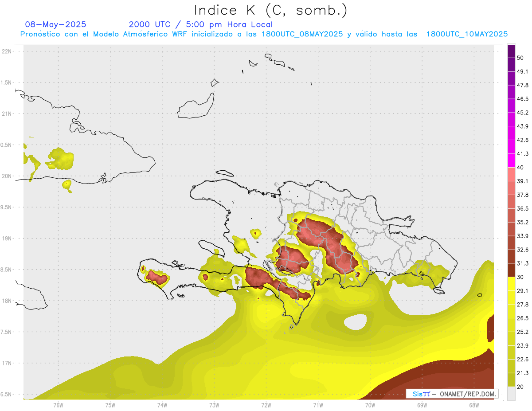
Task: Click the legend value '36.5'
Action: 522,208
